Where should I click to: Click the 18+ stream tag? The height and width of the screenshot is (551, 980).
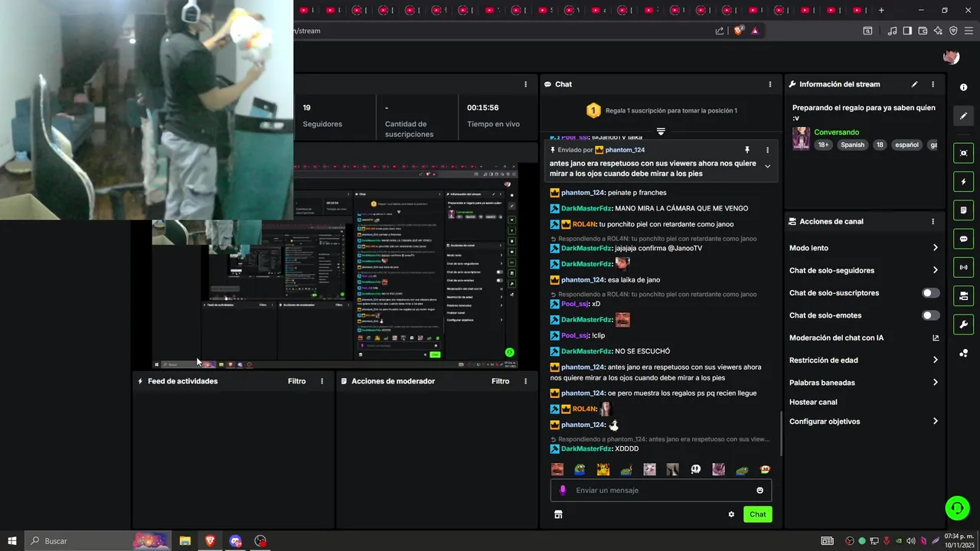click(822, 145)
